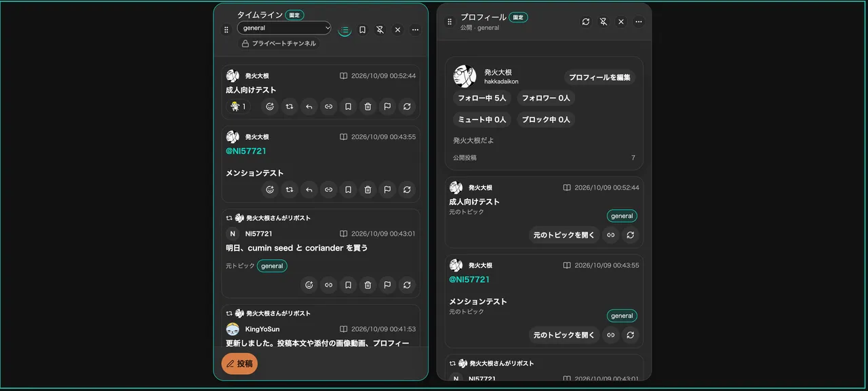Click 公開投稿 count row in Profile
This screenshot has width=868, height=391.
click(x=544, y=157)
